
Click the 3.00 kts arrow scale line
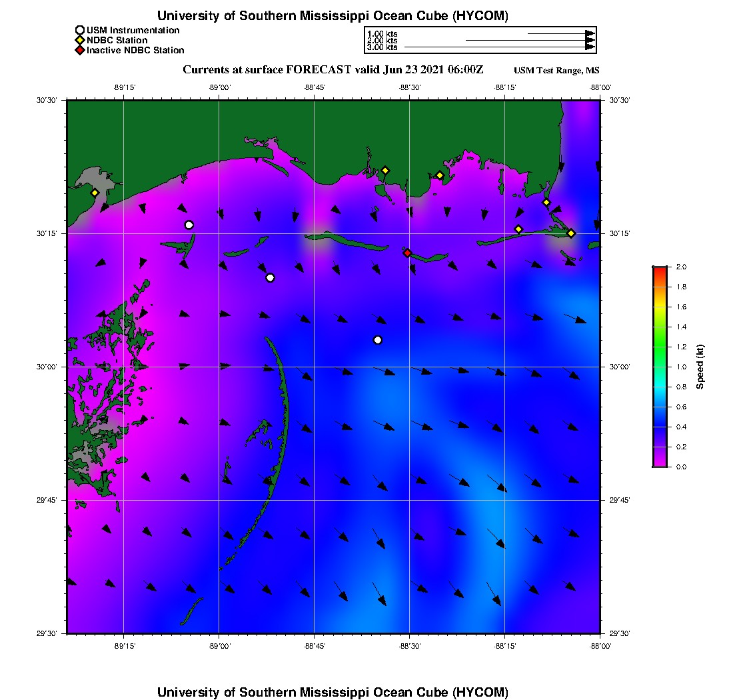point(499,47)
